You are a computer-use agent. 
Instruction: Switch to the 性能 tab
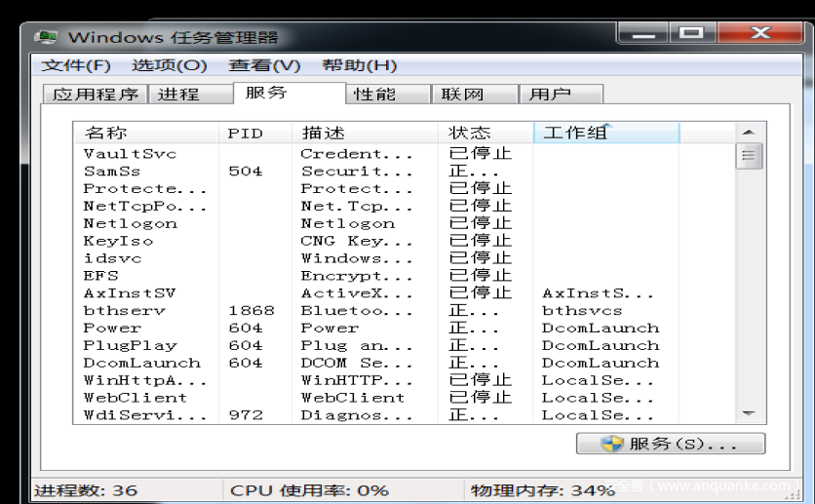coord(374,95)
